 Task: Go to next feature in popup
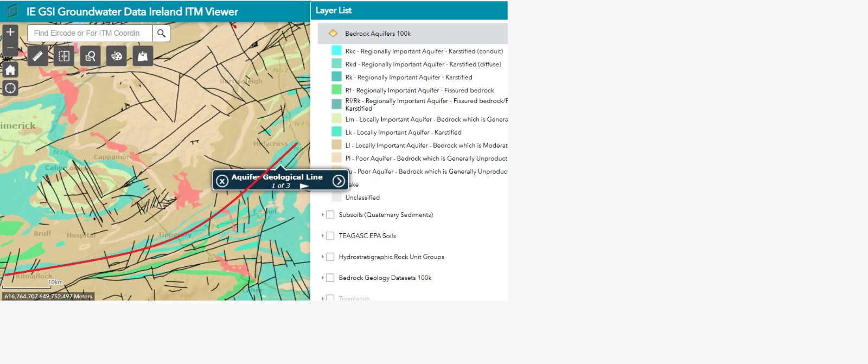pyautogui.click(x=304, y=186)
